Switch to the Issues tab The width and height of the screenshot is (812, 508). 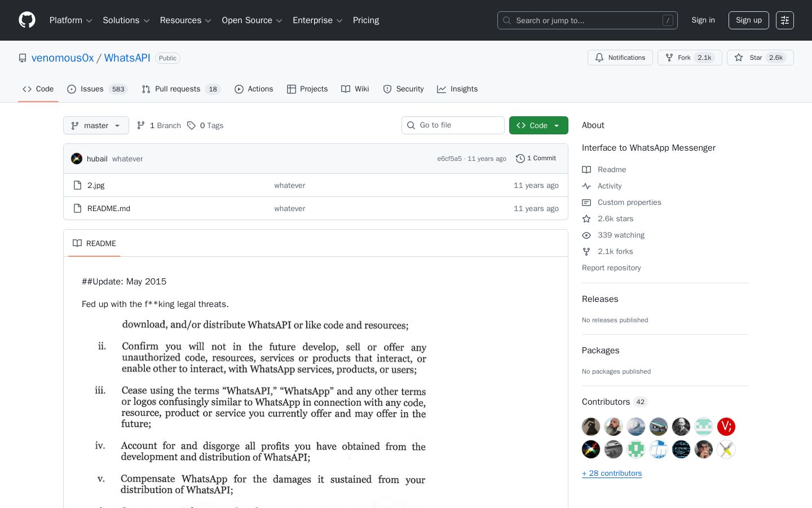[98, 89]
